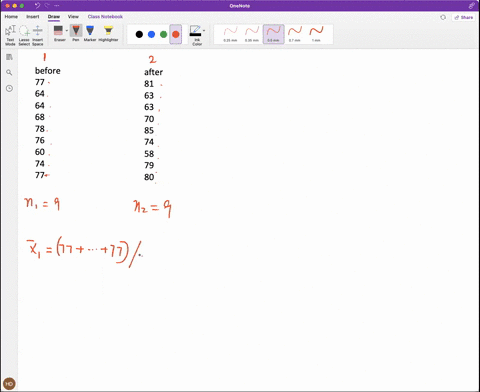The width and height of the screenshot is (480, 392).
Task: Open the Ink Color picker
Action: (x=196, y=35)
